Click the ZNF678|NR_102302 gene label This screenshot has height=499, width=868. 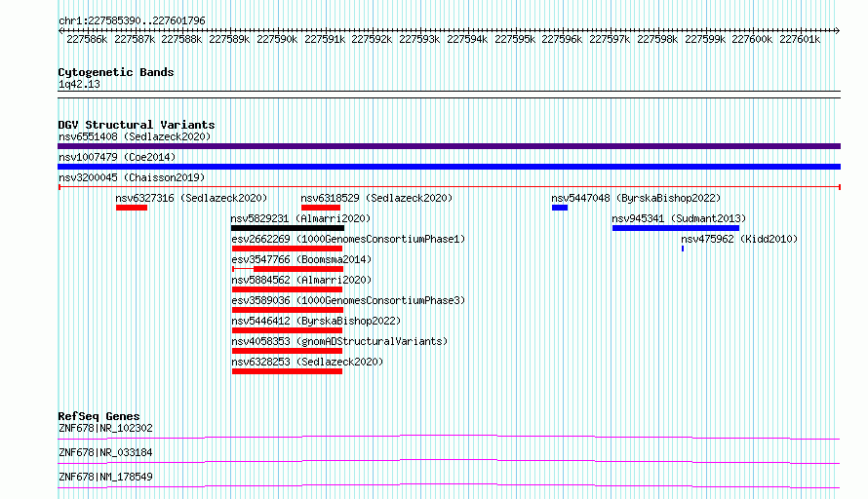(x=105, y=428)
